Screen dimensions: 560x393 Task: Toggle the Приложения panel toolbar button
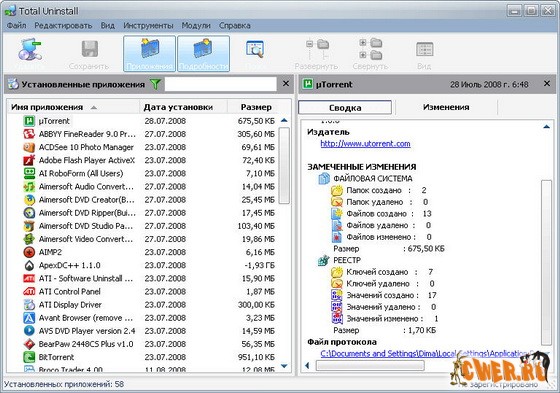pos(149,53)
